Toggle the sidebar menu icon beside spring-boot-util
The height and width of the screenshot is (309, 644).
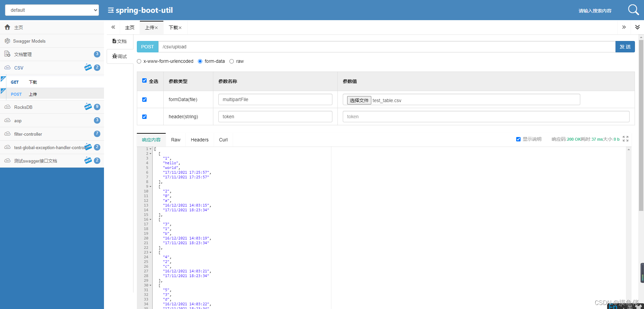(x=111, y=10)
